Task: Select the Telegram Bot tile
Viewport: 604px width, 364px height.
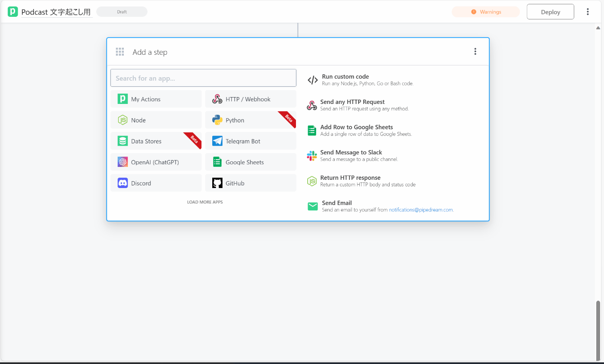Action: (251, 141)
